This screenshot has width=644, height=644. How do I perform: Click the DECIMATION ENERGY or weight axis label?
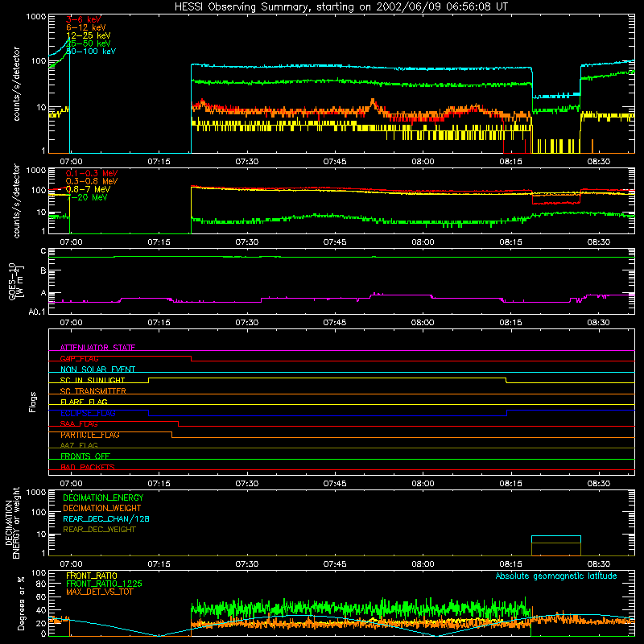(x=12, y=522)
